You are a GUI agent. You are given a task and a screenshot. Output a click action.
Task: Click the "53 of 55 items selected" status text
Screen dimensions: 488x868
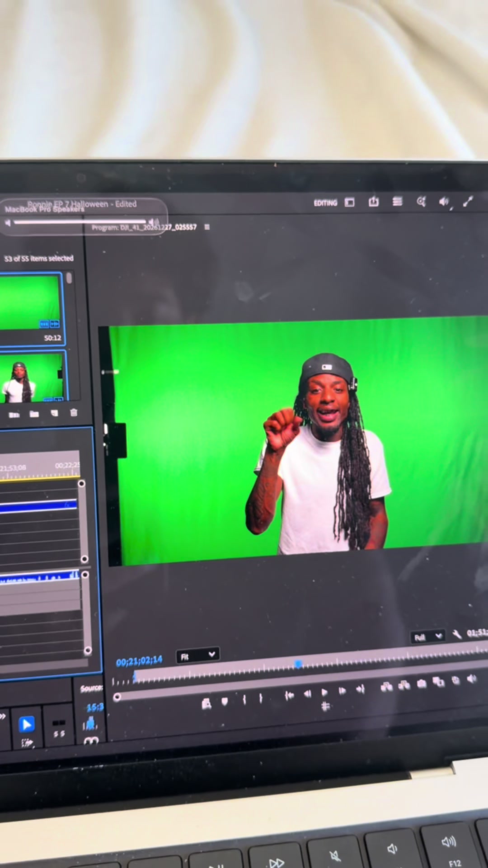click(x=39, y=259)
